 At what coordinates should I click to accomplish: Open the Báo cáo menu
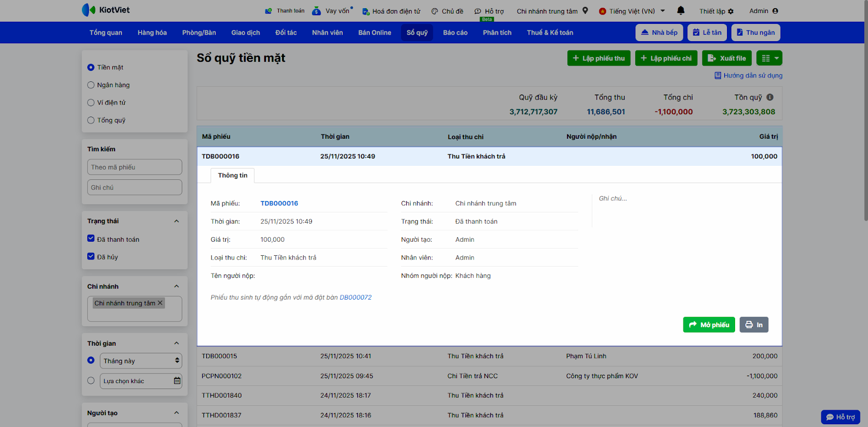(455, 33)
